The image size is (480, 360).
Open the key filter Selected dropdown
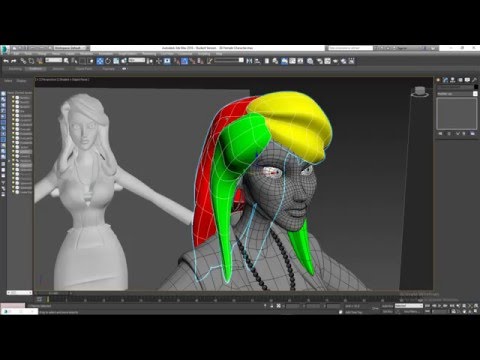pos(409,306)
